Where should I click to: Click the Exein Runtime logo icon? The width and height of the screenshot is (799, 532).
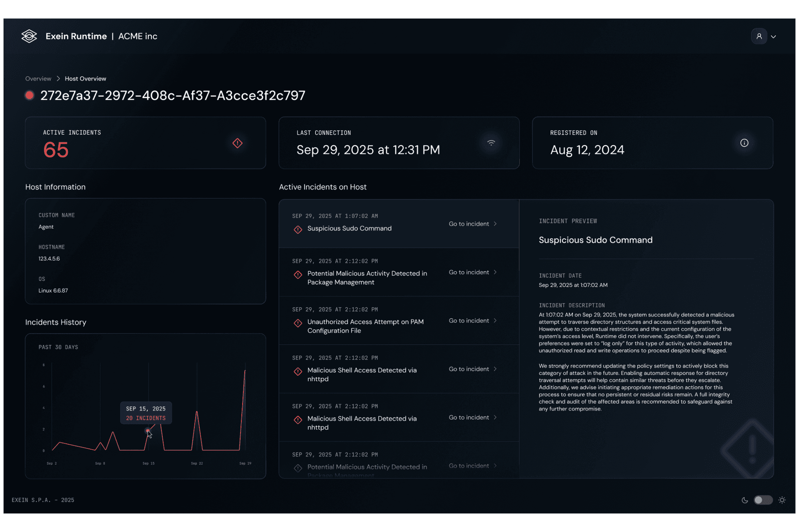(x=29, y=36)
